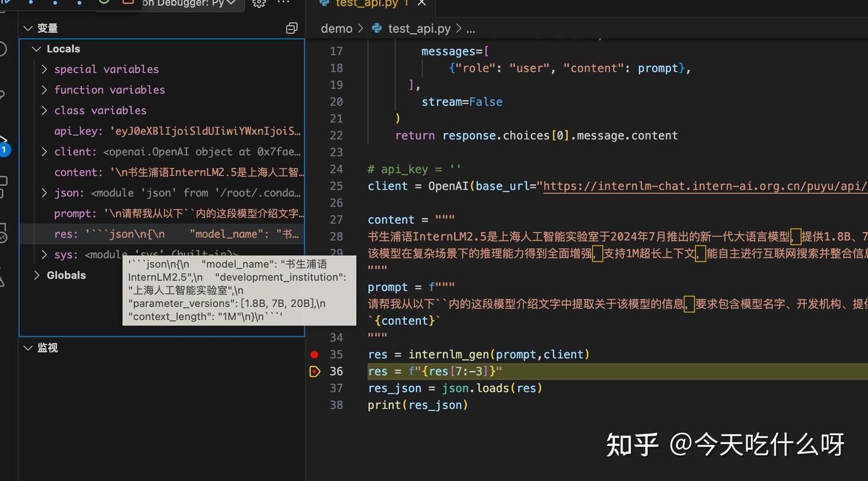Click the Step Into debug icon
This screenshot has height=481, width=868.
click(x=54, y=4)
